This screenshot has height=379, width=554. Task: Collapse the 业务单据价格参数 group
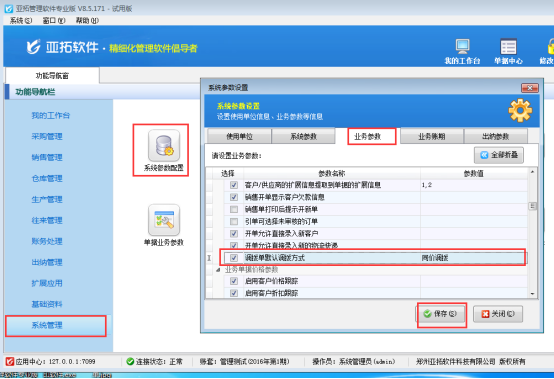point(218,270)
